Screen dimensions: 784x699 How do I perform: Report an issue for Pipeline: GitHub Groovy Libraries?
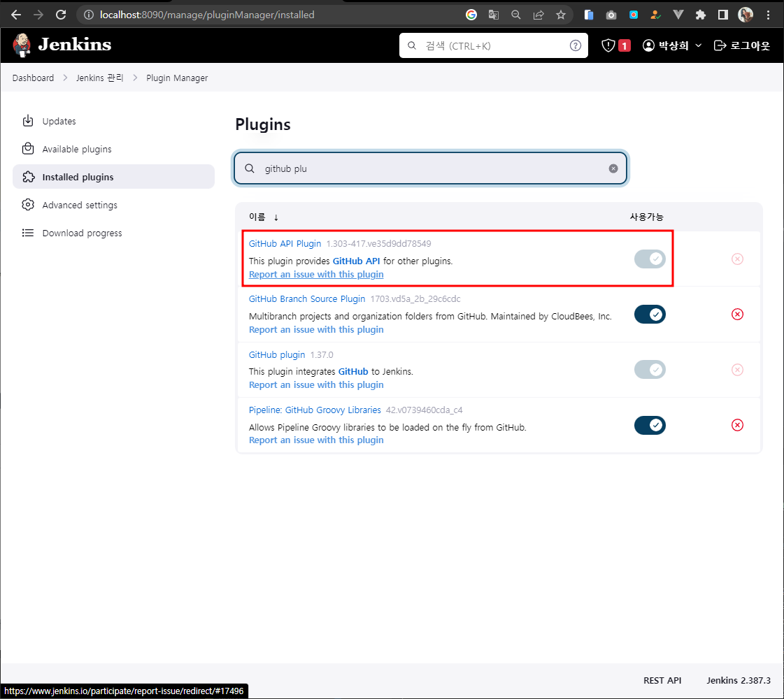click(316, 440)
